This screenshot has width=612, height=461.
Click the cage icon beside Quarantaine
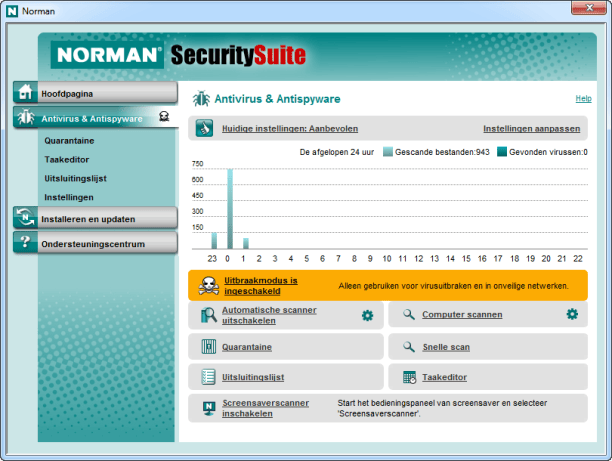tap(209, 347)
